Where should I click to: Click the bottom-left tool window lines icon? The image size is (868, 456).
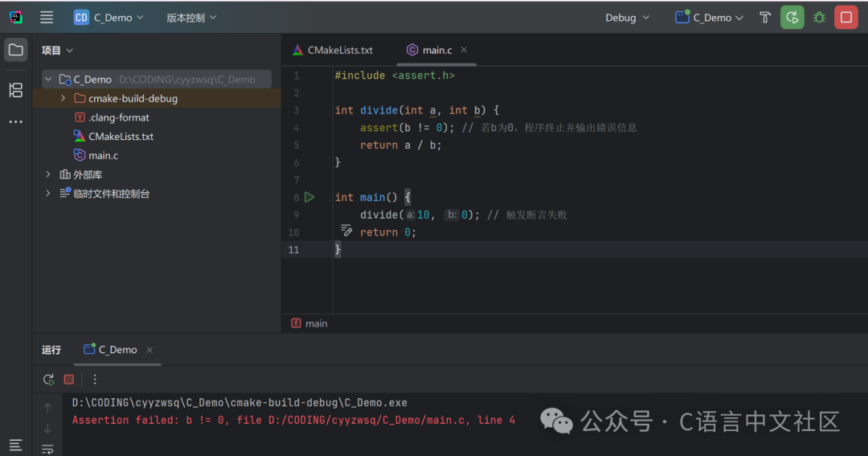15,445
